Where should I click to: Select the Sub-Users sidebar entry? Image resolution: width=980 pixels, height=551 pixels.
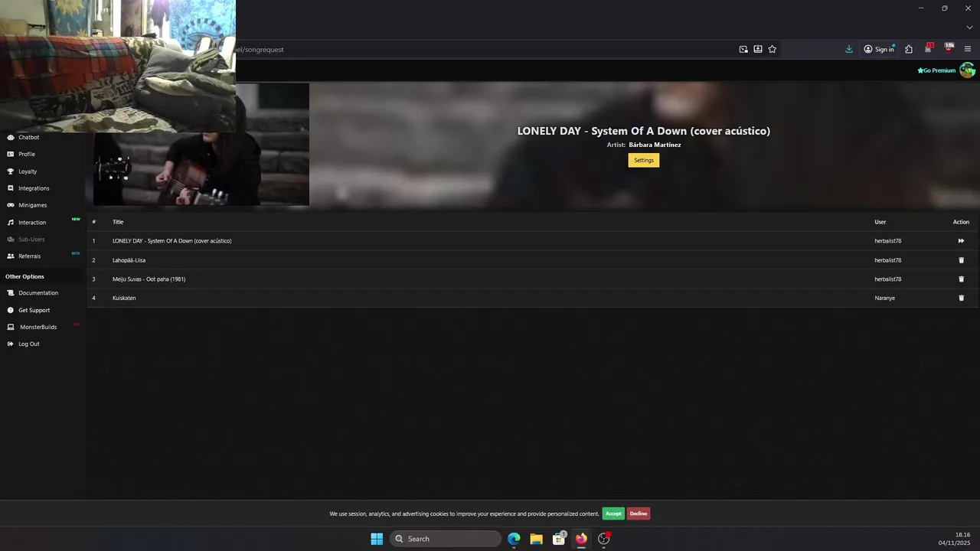[x=31, y=240]
